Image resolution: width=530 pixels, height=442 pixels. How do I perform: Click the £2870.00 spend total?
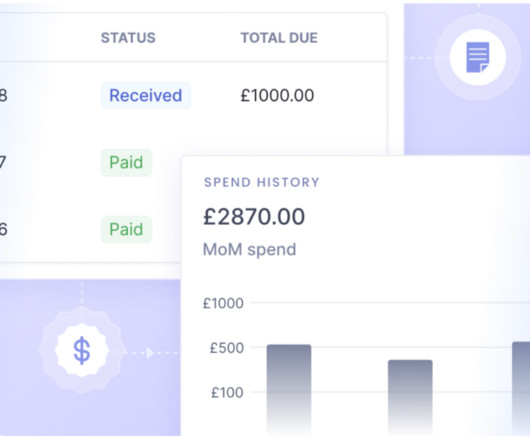254,217
